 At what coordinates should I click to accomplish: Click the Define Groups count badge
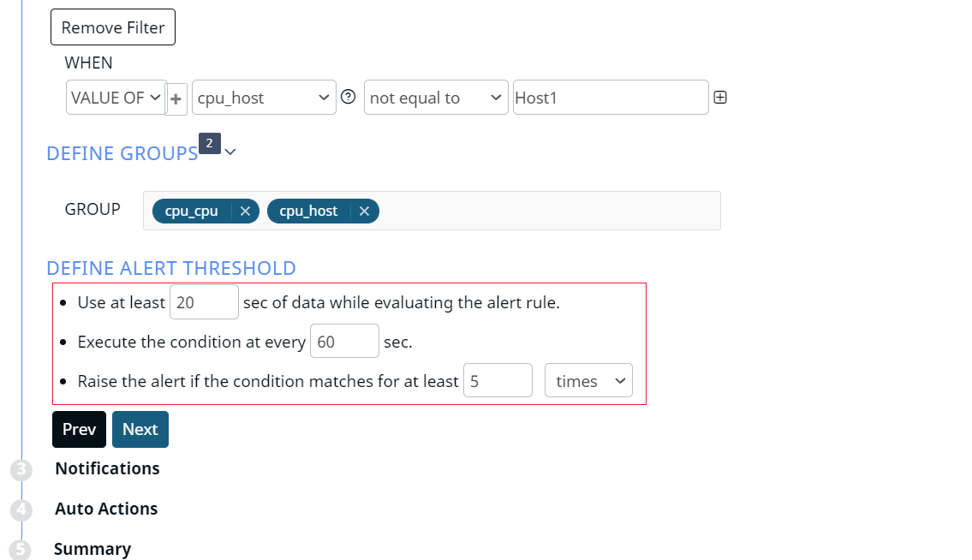[210, 143]
